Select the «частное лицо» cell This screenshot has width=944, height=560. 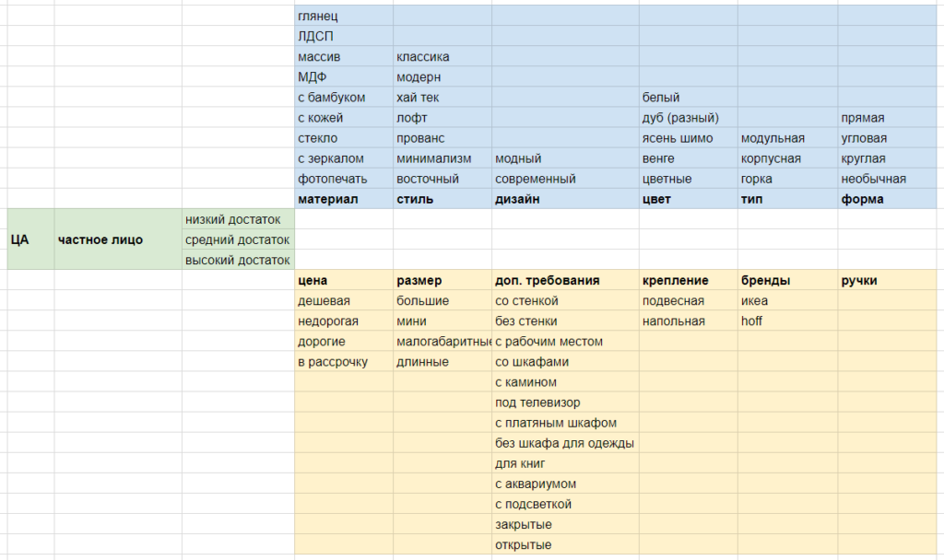coord(118,239)
